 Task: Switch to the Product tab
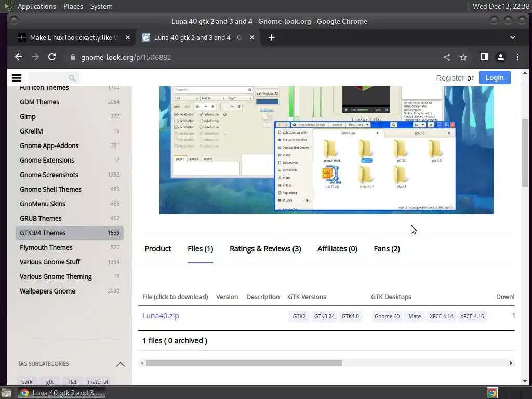(x=158, y=249)
